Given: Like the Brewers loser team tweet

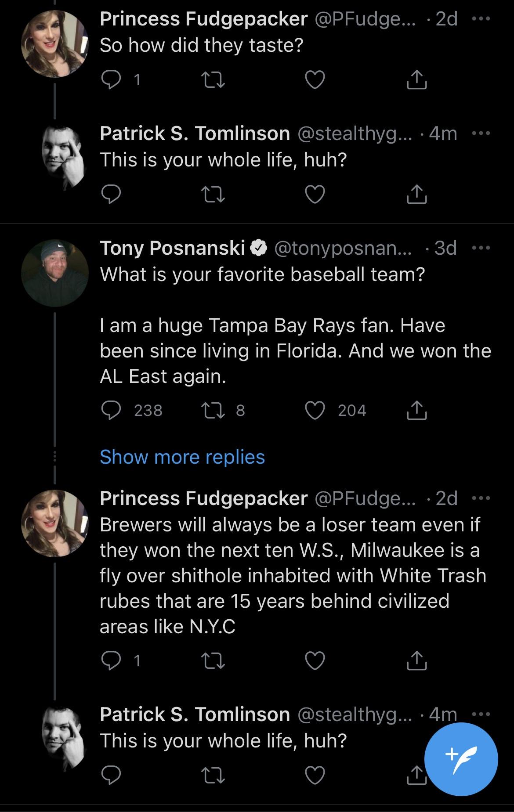Looking at the screenshot, I should pos(315,660).
